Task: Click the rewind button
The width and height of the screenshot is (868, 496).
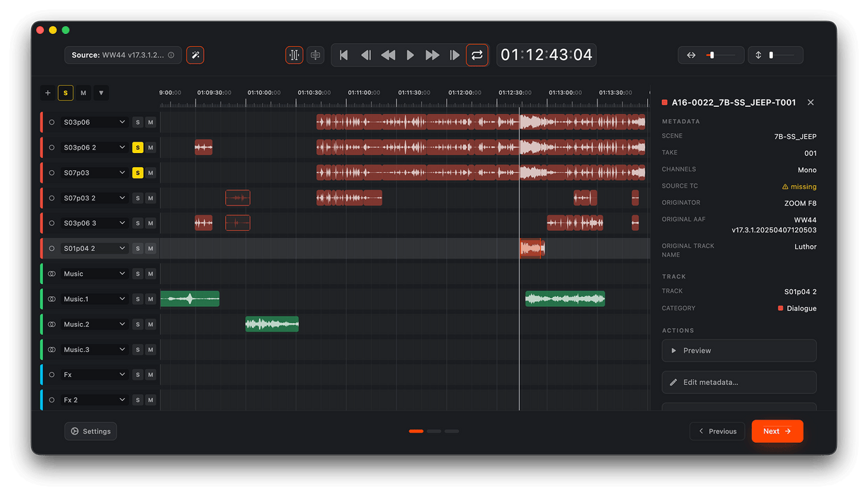Action: (388, 55)
